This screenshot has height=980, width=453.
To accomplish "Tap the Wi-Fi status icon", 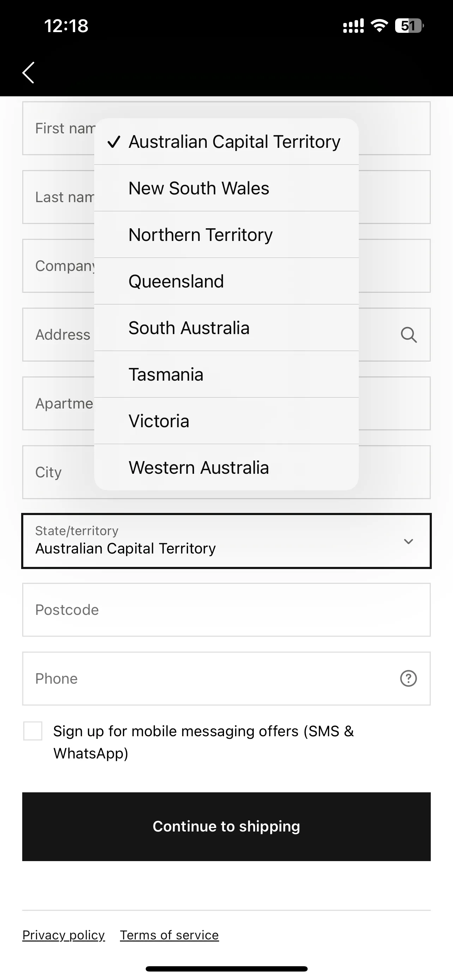I will pos(379,26).
